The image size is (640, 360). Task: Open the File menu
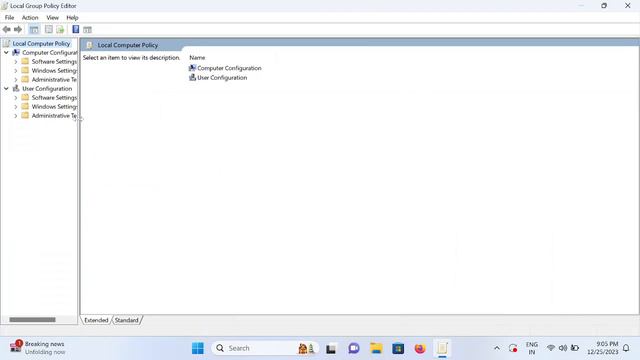(x=9, y=18)
